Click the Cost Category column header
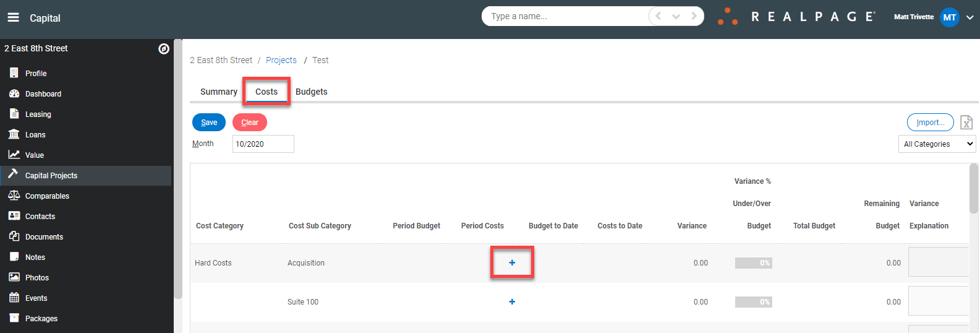Image resolution: width=980 pixels, height=333 pixels. point(219,226)
